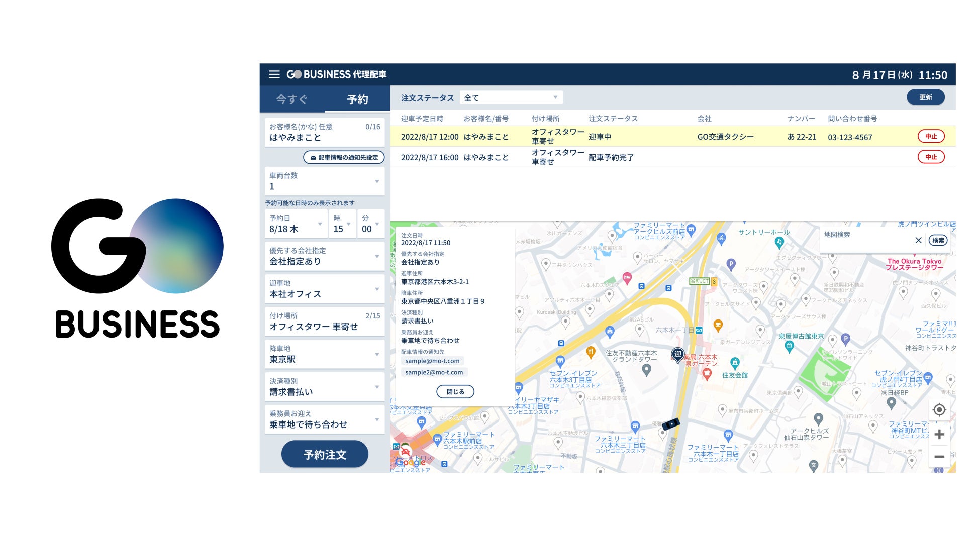Click the 薬局 六本木泉ガーデン pharmacy pin

pyautogui.click(x=707, y=373)
